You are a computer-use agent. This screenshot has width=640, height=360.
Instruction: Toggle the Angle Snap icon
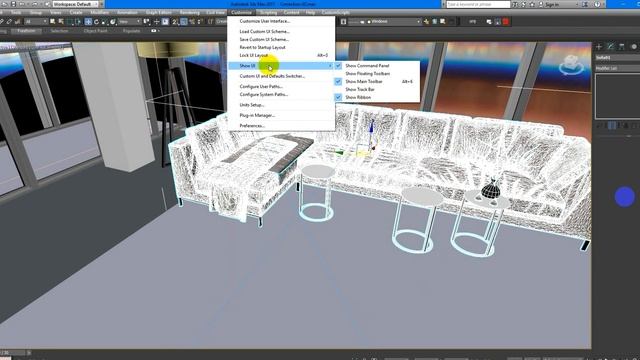(184, 22)
